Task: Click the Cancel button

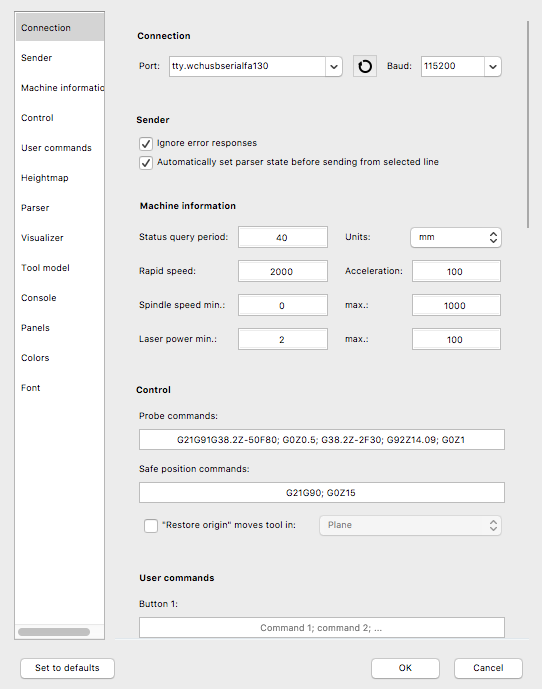Action: click(x=488, y=668)
